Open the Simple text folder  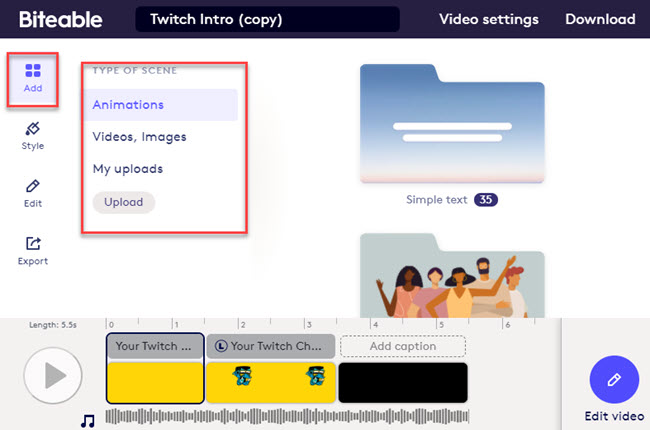[452, 125]
